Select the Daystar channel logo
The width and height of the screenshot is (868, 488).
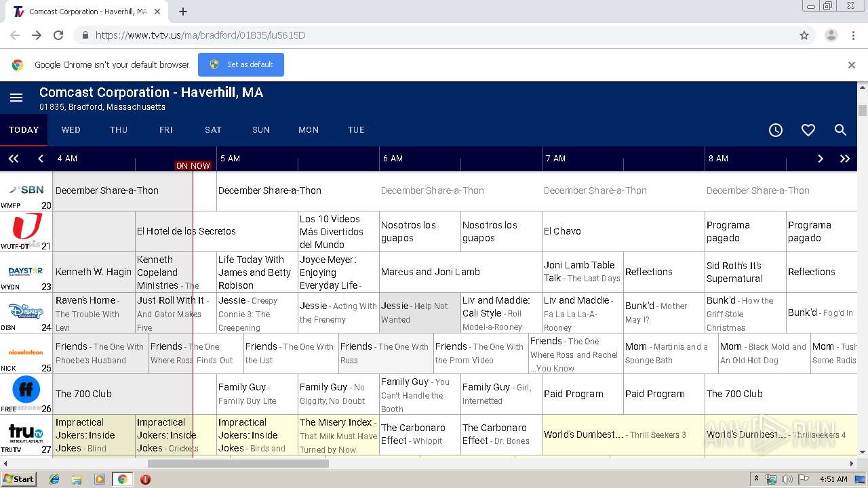pos(26,271)
